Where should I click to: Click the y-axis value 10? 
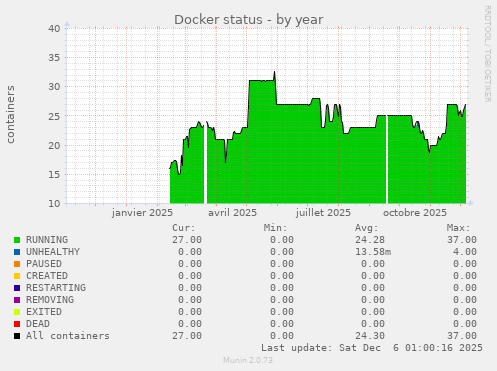(x=54, y=204)
